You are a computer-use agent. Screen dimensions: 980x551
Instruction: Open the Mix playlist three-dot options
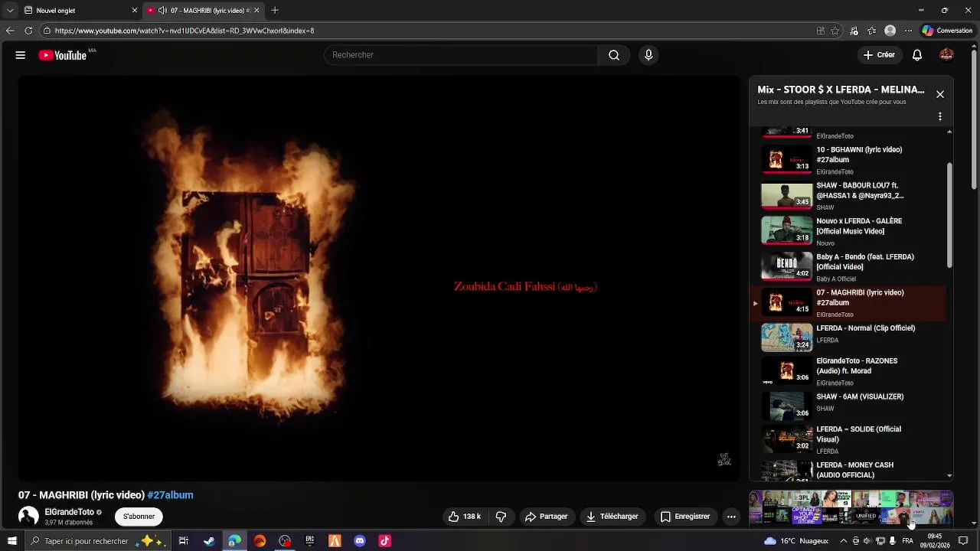(x=940, y=117)
